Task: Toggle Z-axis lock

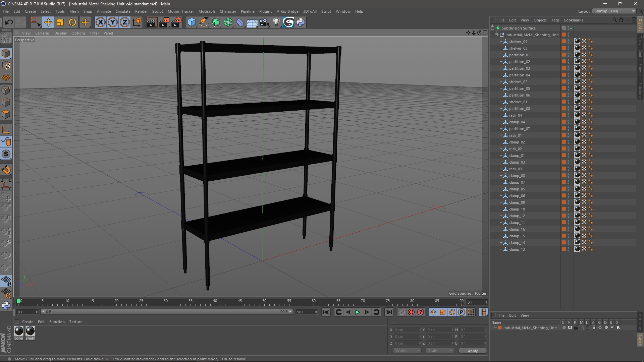Action: pos(125,22)
